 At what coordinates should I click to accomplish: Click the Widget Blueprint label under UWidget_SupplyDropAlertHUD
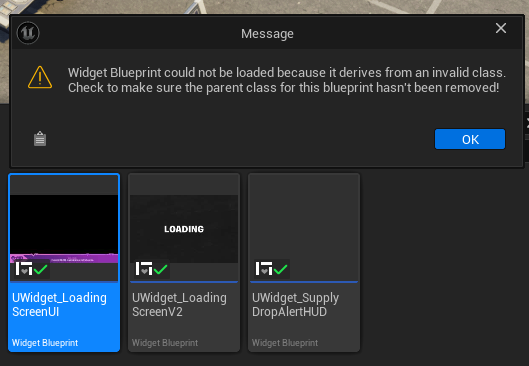click(x=285, y=343)
